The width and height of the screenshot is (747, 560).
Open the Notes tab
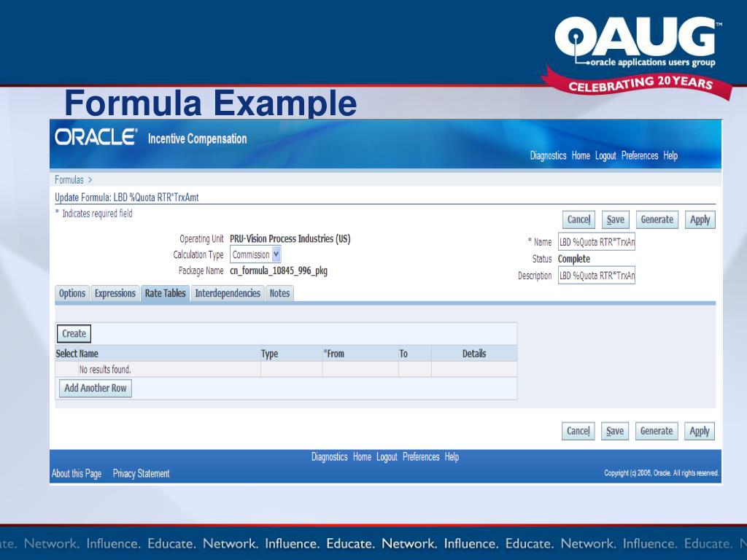(279, 293)
